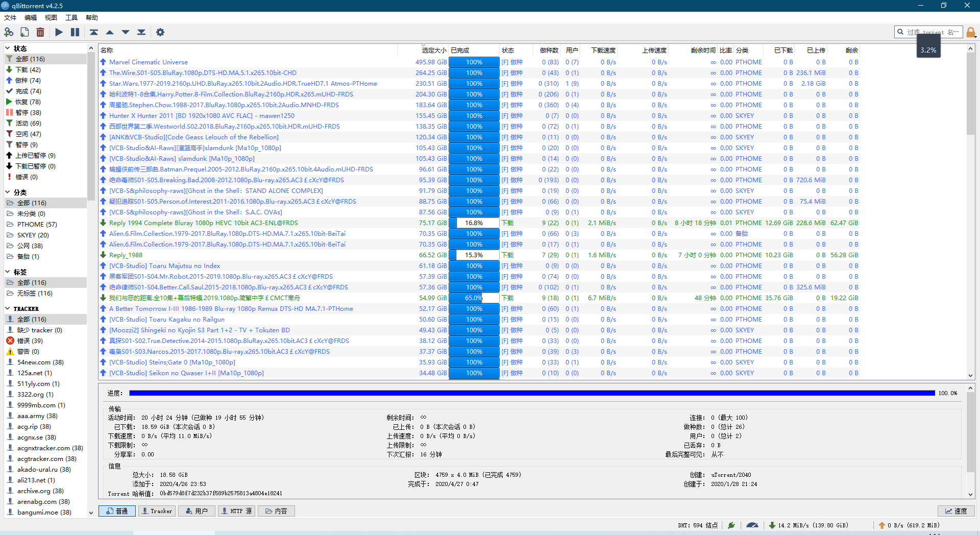Sort torrents by 名称 column header

coord(248,51)
